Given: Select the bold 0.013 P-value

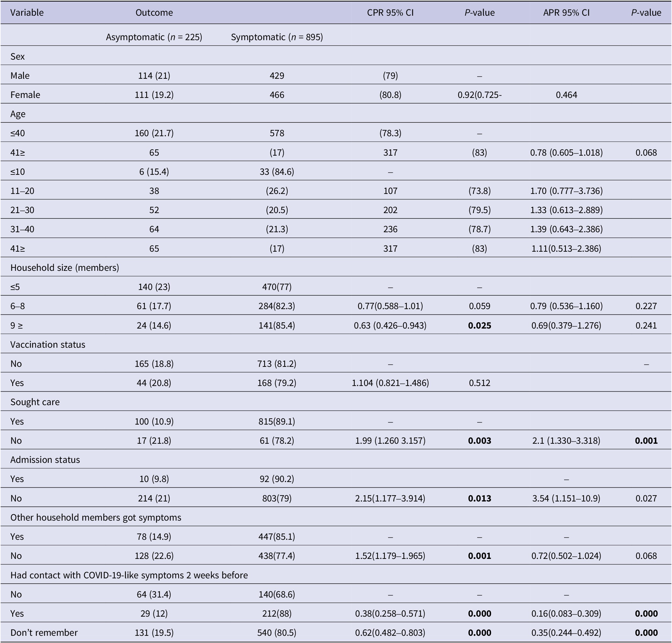Looking at the screenshot, I should [x=479, y=498].
